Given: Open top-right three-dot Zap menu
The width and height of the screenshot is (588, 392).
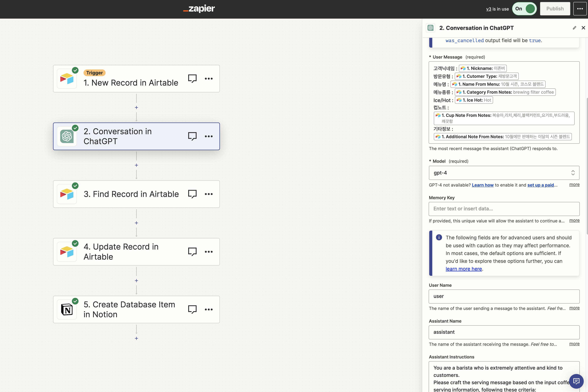Looking at the screenshot, I should coord(580,9).
